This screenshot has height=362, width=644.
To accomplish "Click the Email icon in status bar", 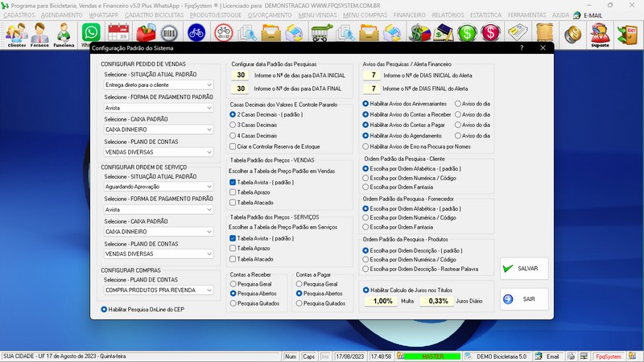I will tap(547, 356).
